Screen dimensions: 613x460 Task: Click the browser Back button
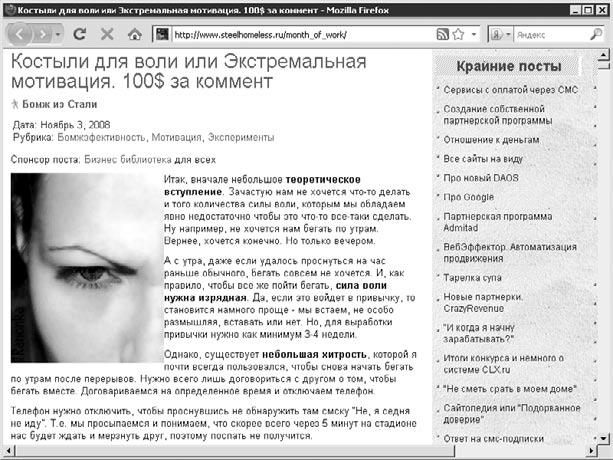click(x=22, y=34)
